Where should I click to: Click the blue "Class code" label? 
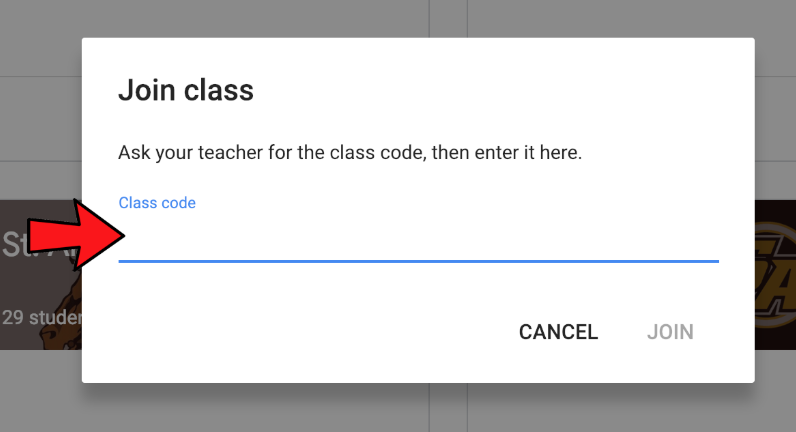pos(157,203)
